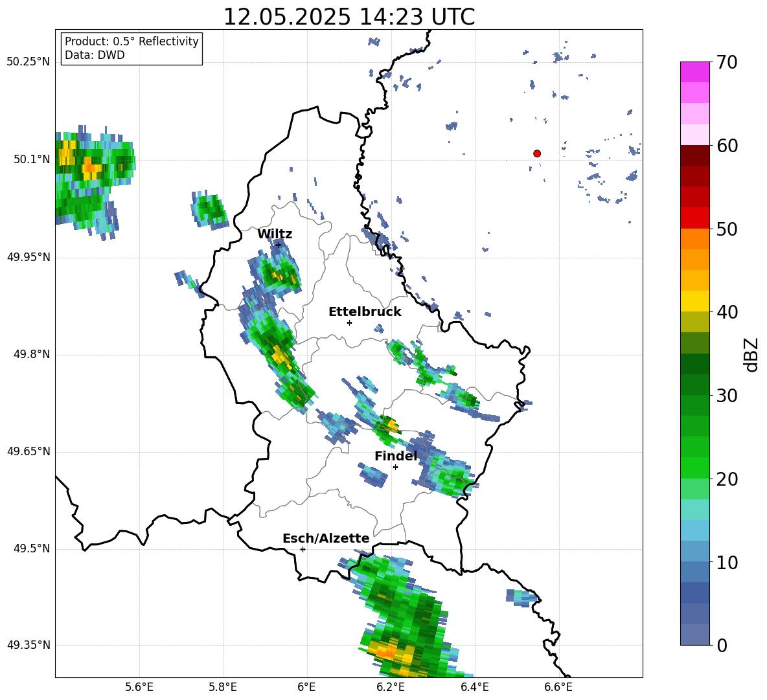Click the colorbar tick value 50
The width and height of the screenshot is (767, 700).
727,229
